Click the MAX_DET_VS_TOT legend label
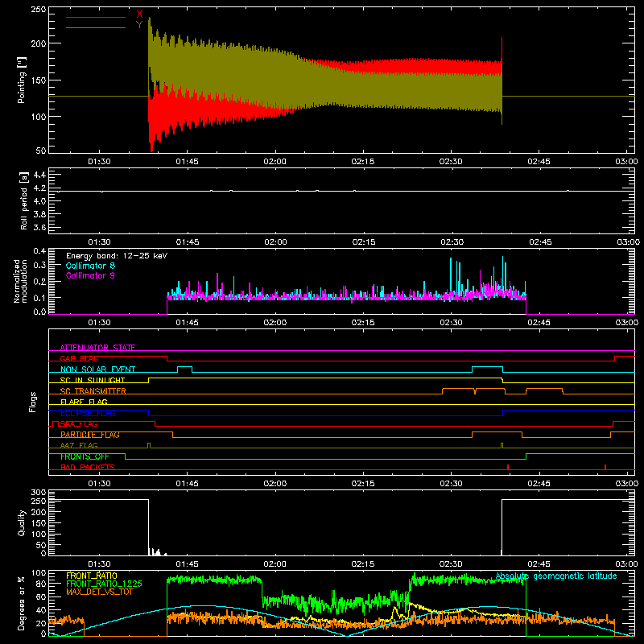Screen dimensions: 644x644 pos(99,592)
